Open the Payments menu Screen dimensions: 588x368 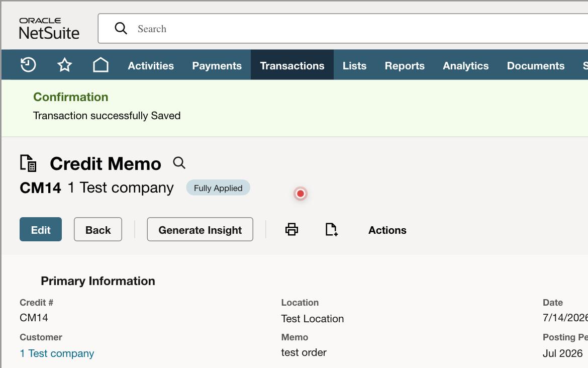(x=217, y=66)
